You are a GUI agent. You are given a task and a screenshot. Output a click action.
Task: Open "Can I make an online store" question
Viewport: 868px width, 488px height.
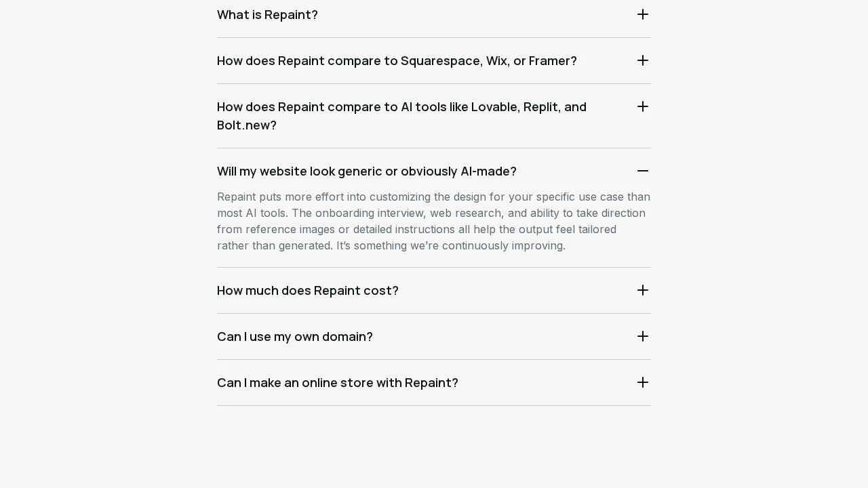pyautogui.click(x=337, y=383)
